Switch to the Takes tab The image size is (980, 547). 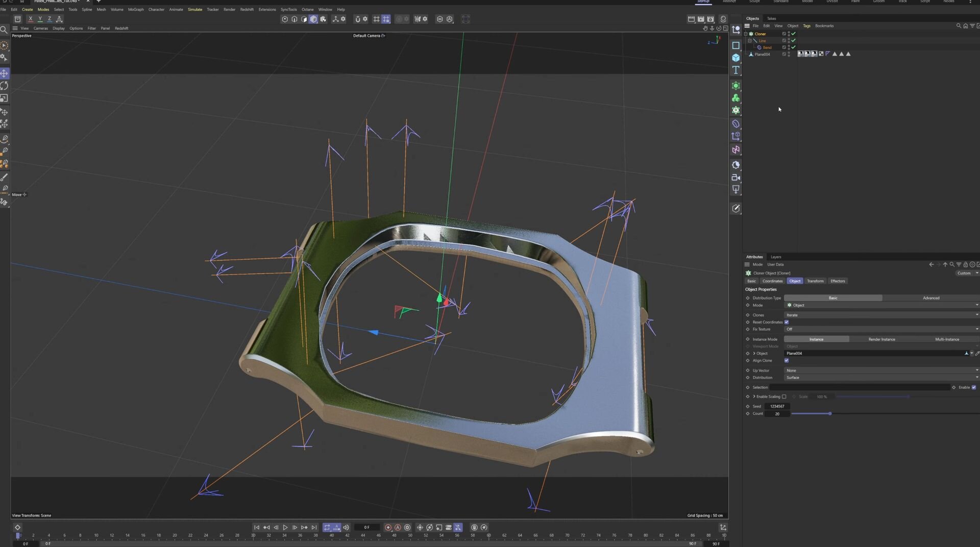771,18
